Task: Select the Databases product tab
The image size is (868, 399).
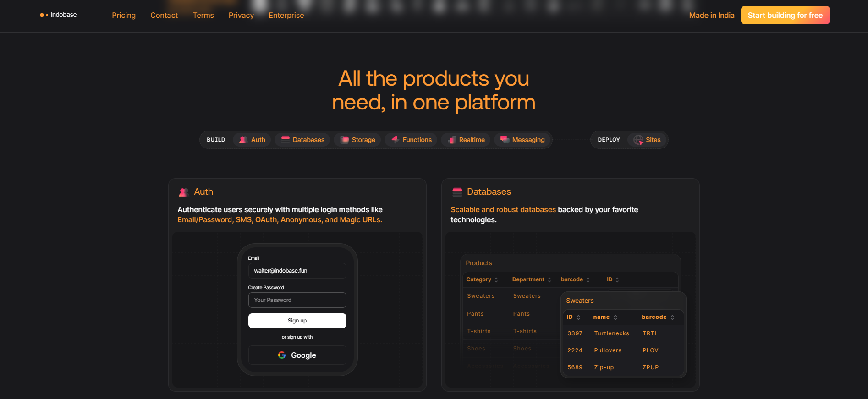Action: [302, 140]
